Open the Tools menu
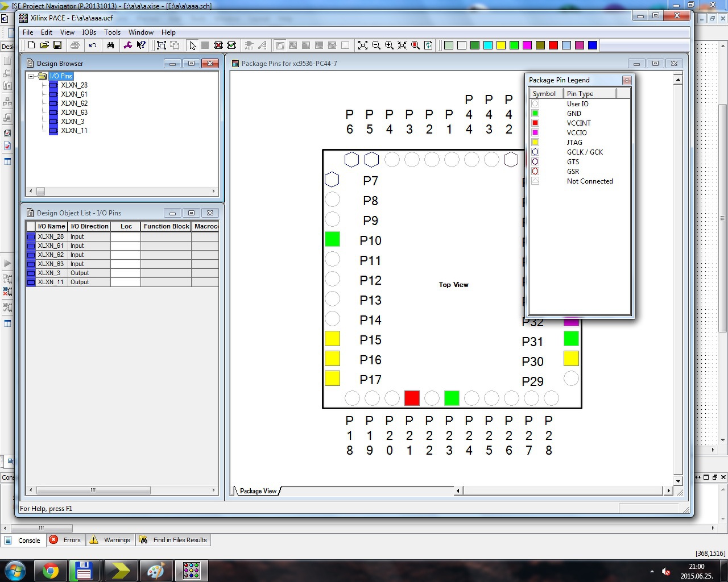This screenshot has width=728, height=582. pos(112,32)
